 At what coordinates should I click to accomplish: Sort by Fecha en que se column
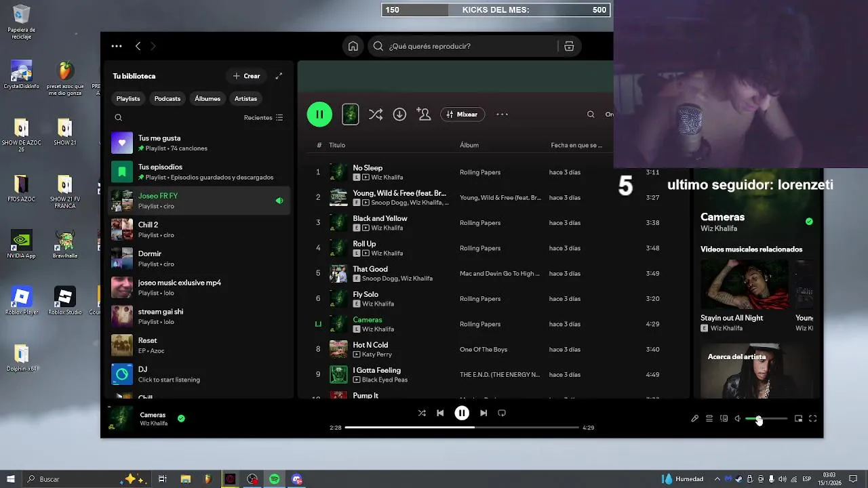click(576, 145)
